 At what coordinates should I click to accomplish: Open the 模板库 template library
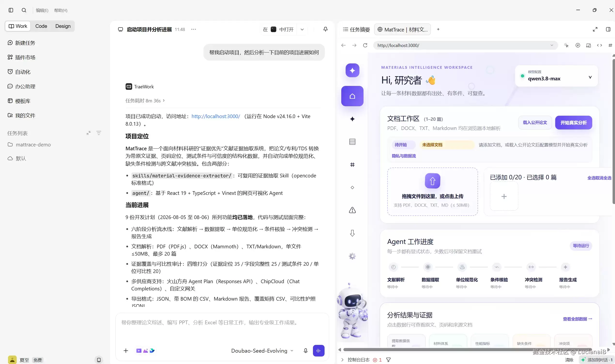pyautogui.click(x=19, y=101)
